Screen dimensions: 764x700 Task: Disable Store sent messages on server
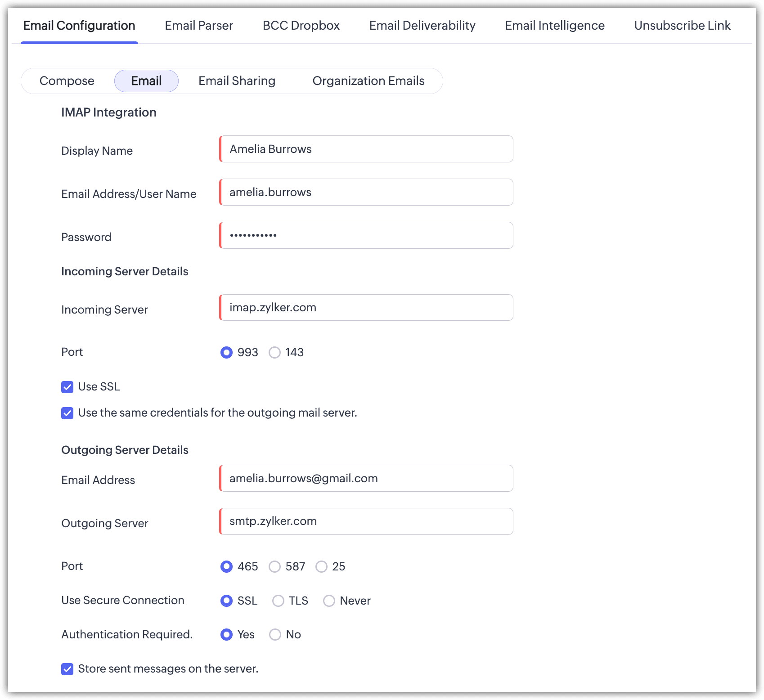67,669
